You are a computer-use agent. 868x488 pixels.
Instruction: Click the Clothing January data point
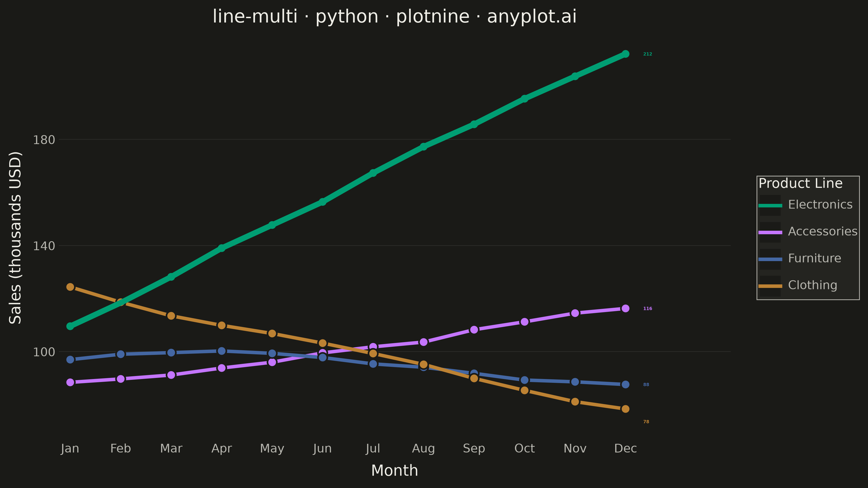pos(70,287)
